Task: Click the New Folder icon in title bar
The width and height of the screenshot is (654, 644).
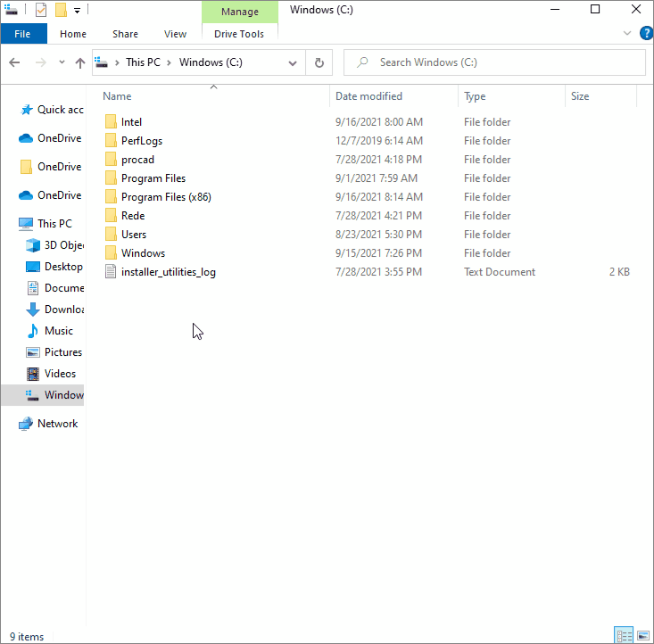Action: (61, 10)
